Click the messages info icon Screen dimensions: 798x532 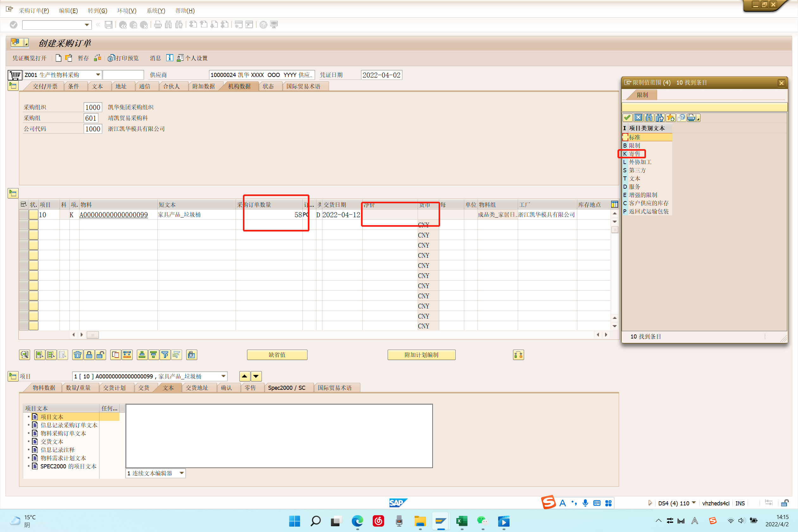169,58
